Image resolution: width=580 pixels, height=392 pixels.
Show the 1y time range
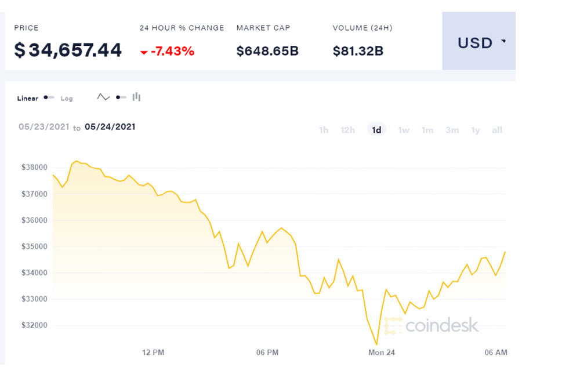[x=476, y=130]
